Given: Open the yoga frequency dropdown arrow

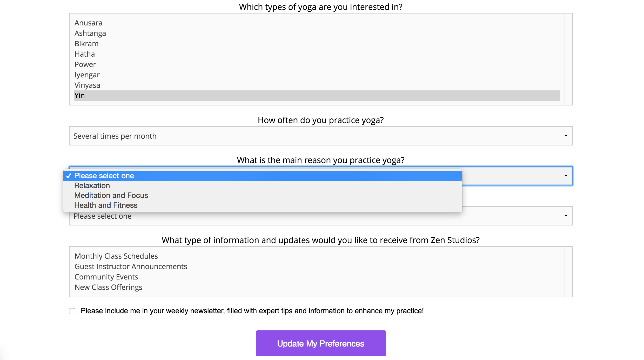Looking at the screenshot, I should tap(566, 136).
